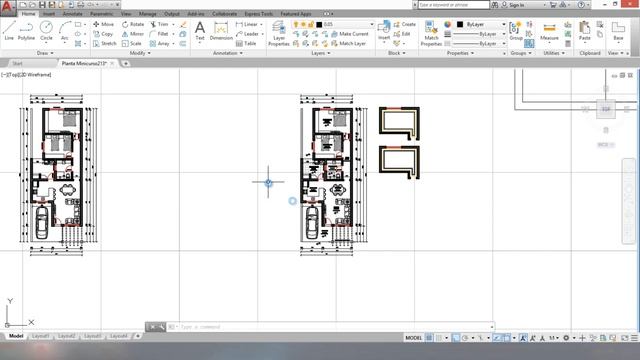Select the Arc tool

(x=64, y=31)
